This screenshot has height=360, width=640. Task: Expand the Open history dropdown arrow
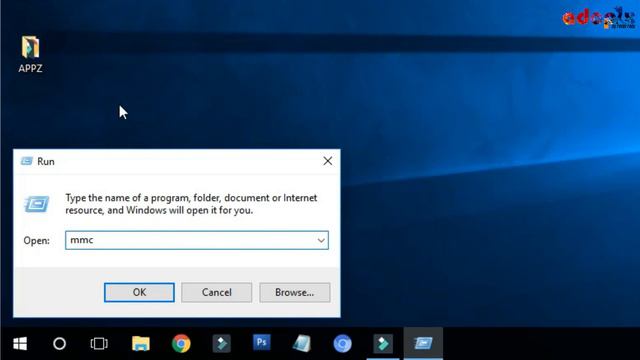pyautogui.click(x=321, y=240)
